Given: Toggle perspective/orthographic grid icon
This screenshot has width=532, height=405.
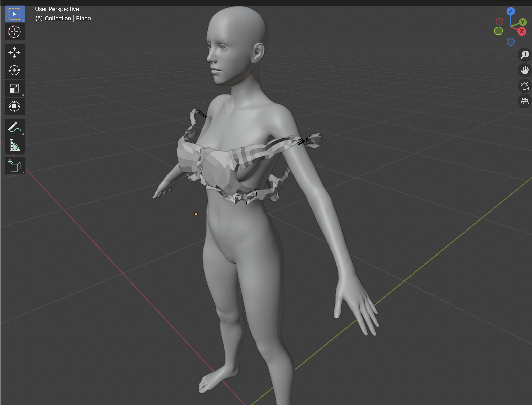Looking at the screenshot, I should coord(525,101).
